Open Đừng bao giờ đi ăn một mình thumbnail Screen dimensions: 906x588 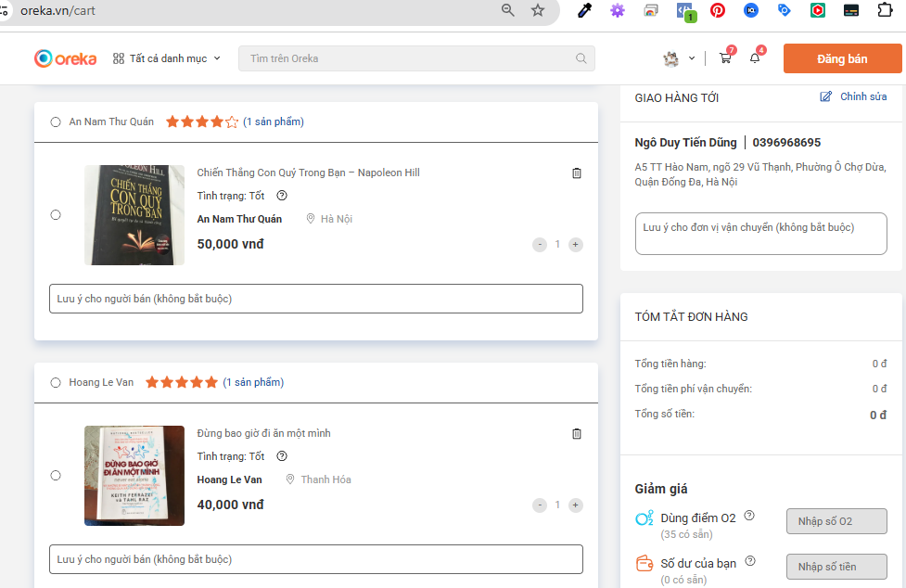(134, 476)
